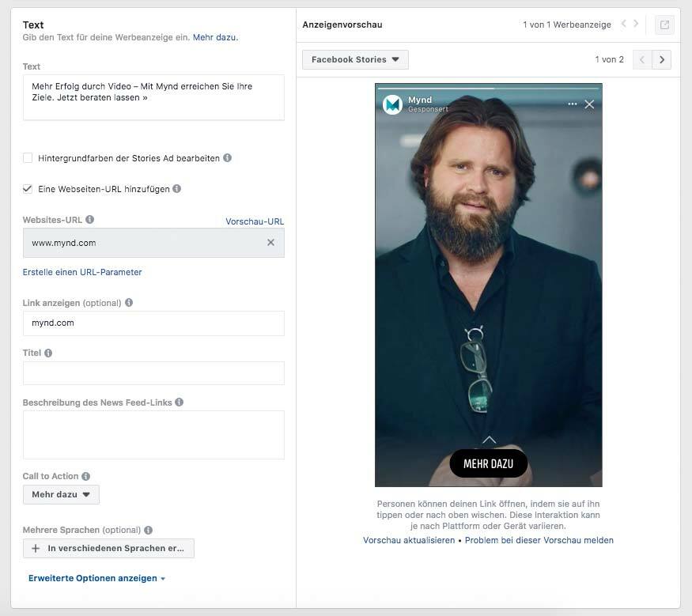692x616 pixels.
Task: Click the info icon beside Titel
Action: (47, 353)
